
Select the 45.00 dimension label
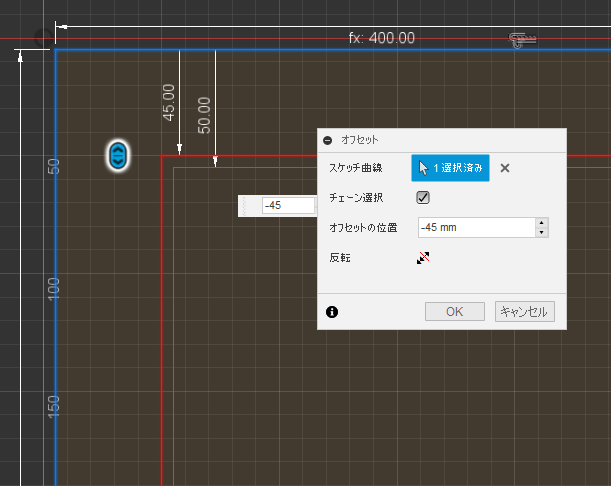tap(168, 103)
